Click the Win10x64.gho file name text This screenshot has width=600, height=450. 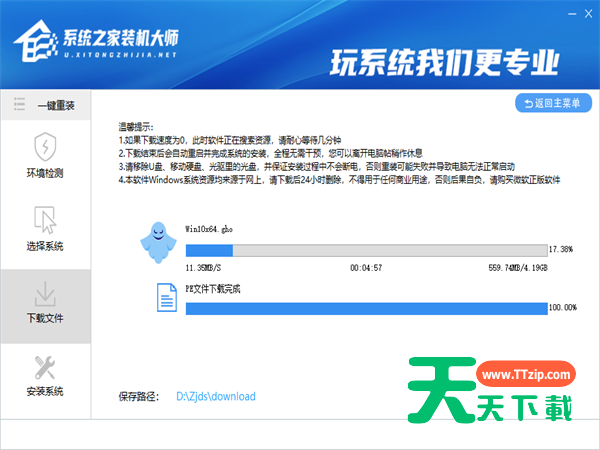(x=213, y=229)
